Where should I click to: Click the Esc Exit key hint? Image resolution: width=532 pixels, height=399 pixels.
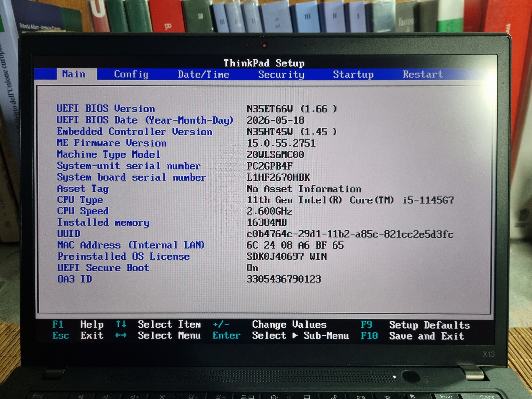[78, 335]
